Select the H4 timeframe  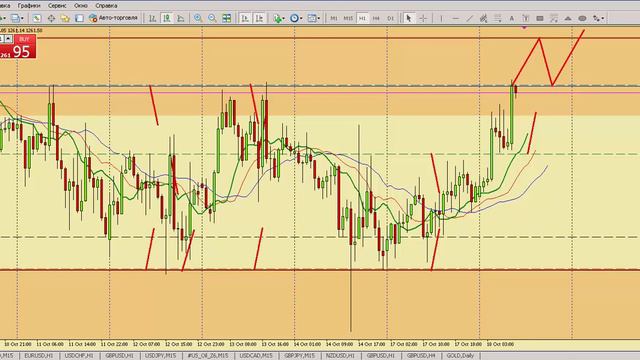pyautogui.click(x=376, y=18)
